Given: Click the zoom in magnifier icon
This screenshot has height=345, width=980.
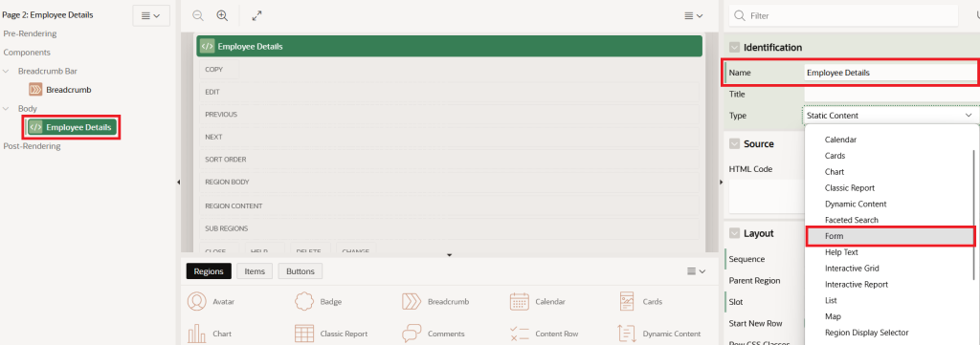Looking at the screenshot, I should (222, 15).
